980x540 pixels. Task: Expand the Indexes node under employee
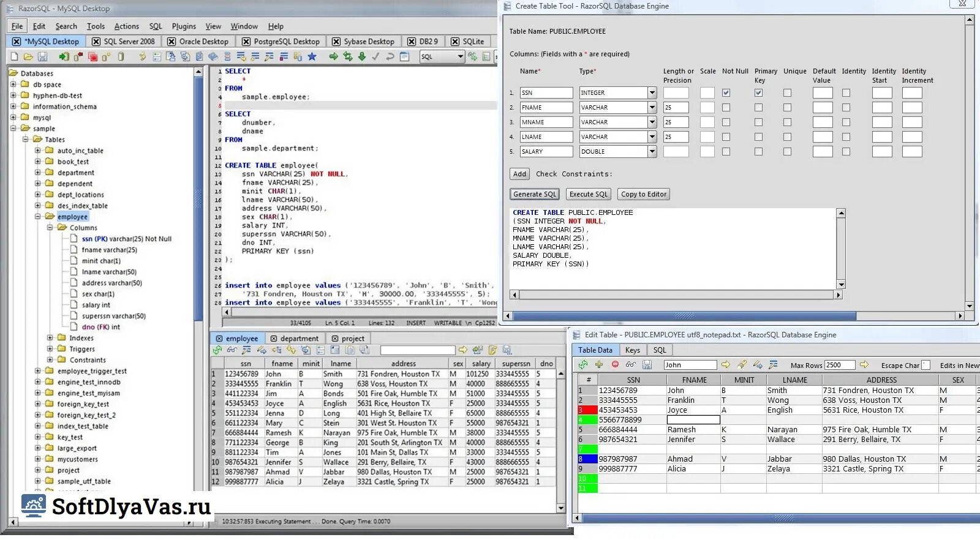tap(50, 338)
